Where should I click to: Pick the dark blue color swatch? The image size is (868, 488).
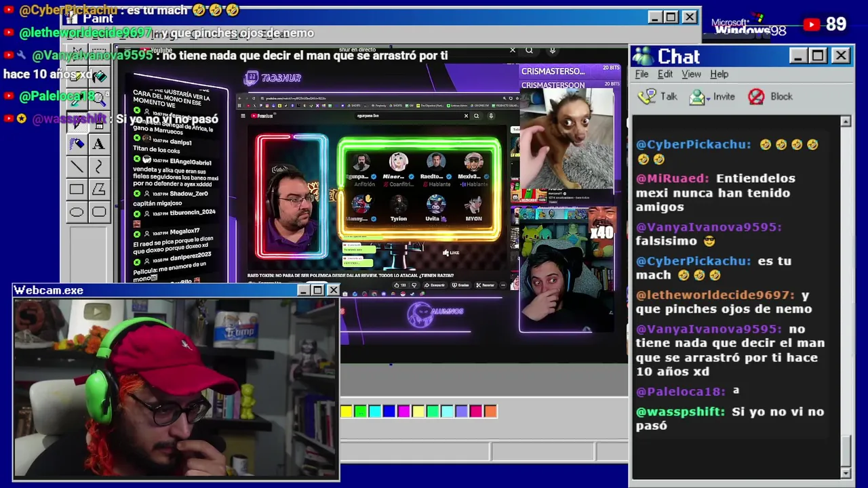click(x=389, y=411)
